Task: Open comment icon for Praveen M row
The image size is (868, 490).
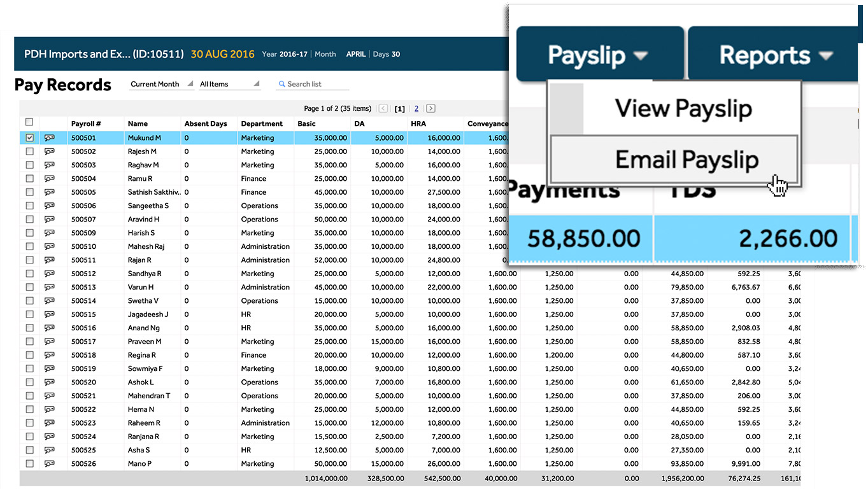Action: pos(49,342)
